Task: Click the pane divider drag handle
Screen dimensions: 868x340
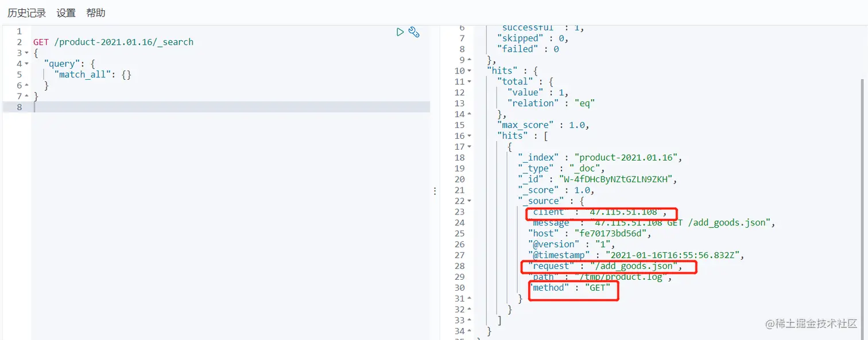Action: 435,190
